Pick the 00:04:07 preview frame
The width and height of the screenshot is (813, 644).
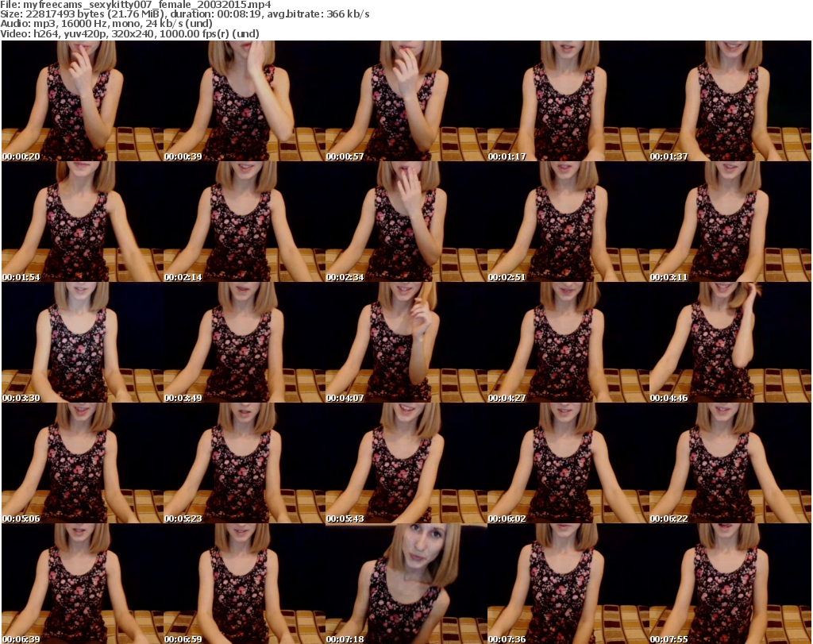click(x=406, y=343)
